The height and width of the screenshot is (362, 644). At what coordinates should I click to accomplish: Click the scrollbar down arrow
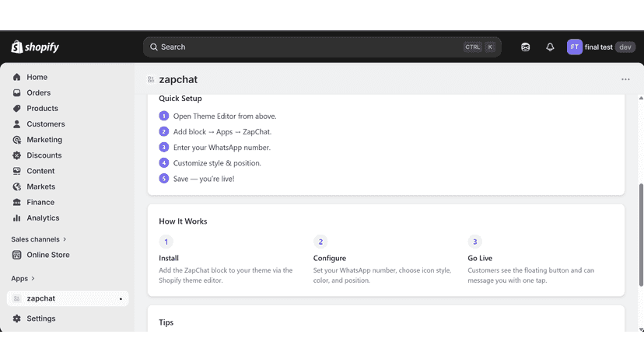(641, 329)
